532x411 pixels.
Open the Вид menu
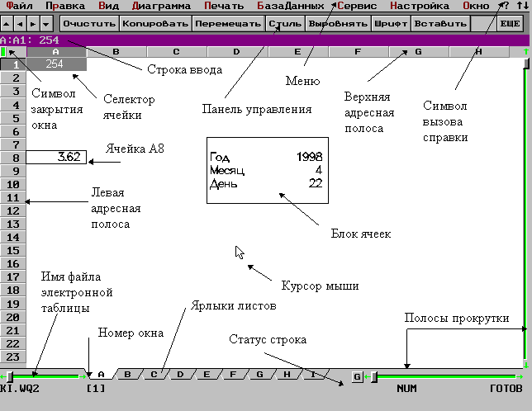point(108,6)
